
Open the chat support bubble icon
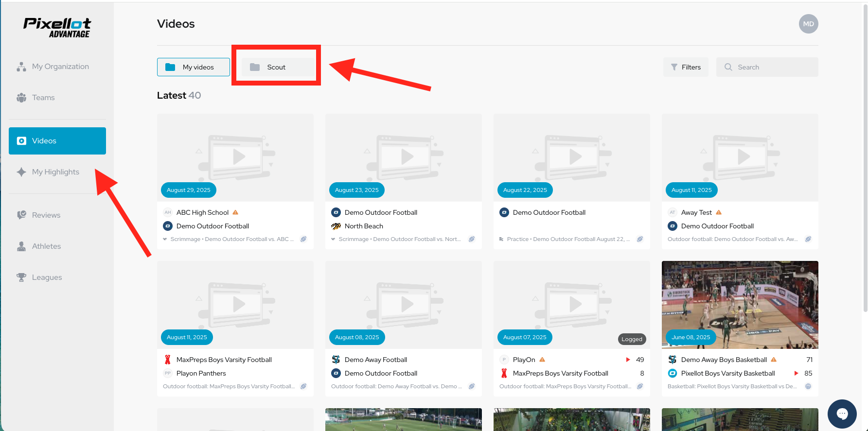pos(842,414)
